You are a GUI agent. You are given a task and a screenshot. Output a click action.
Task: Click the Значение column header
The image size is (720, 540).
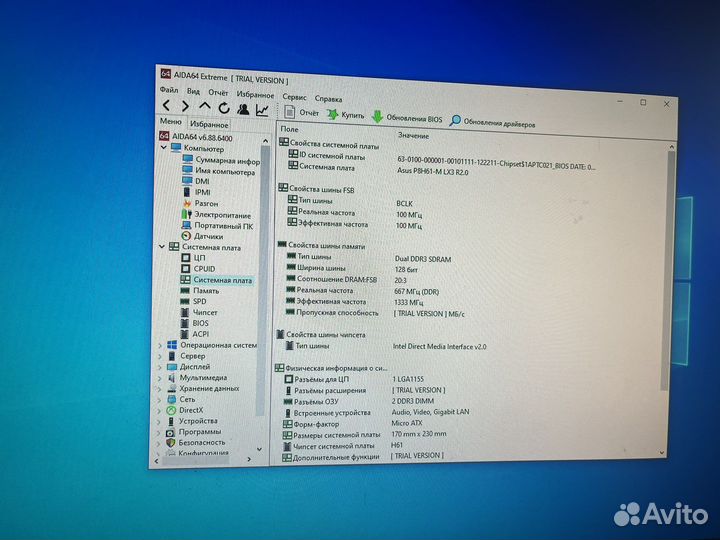click(x=413, y=135)
